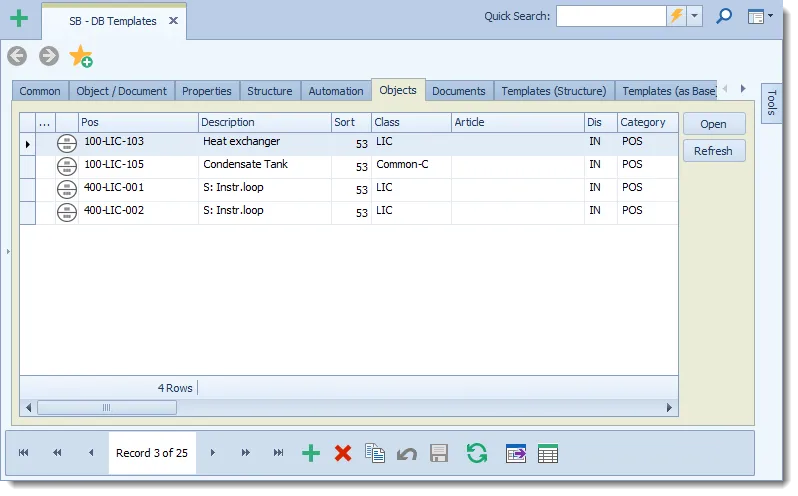798x496 pixels.
Task: Click the Open button
Action: coord(714,124)
